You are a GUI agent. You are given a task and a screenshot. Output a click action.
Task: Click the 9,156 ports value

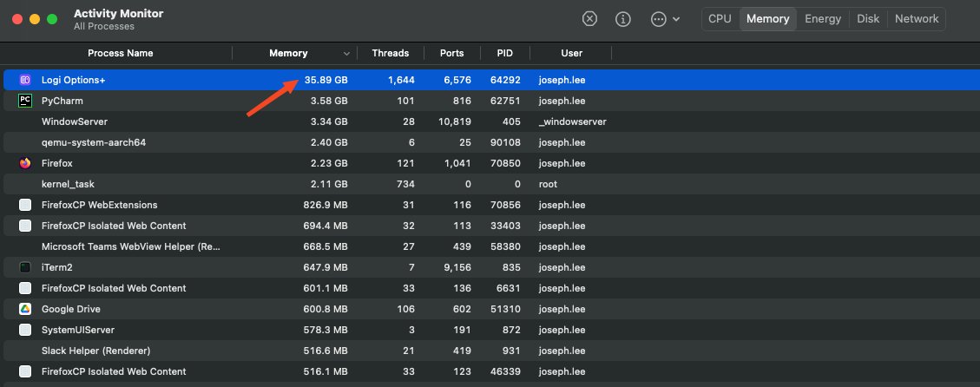(457, 267)
